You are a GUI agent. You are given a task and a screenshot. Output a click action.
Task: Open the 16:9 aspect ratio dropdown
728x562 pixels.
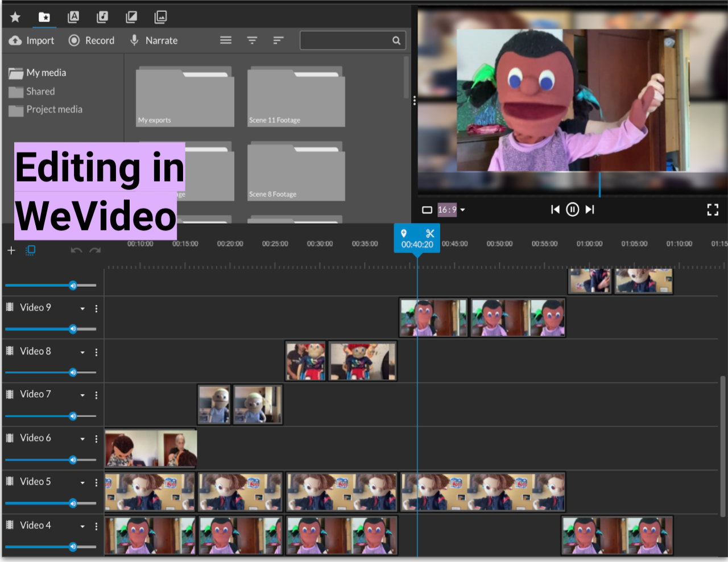coord(452,210)
